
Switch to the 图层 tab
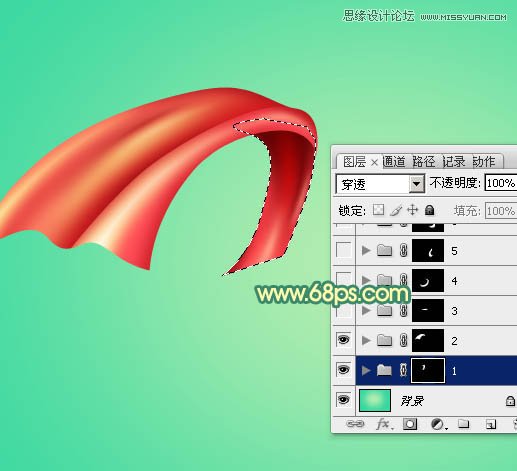pyautogui.click(x=355, y=162)
